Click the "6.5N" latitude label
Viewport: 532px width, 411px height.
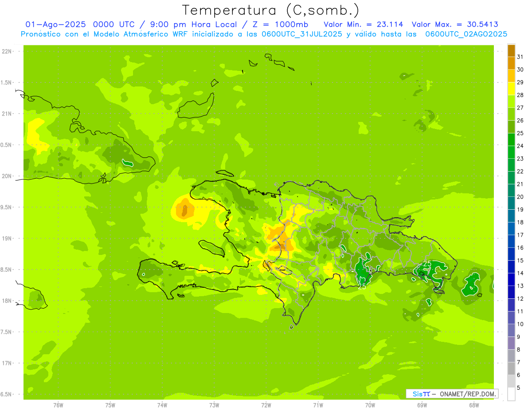[x=7, y=394]
